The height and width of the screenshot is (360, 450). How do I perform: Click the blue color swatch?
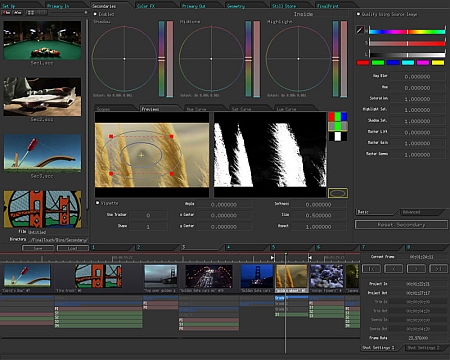(x=393, y=63)
